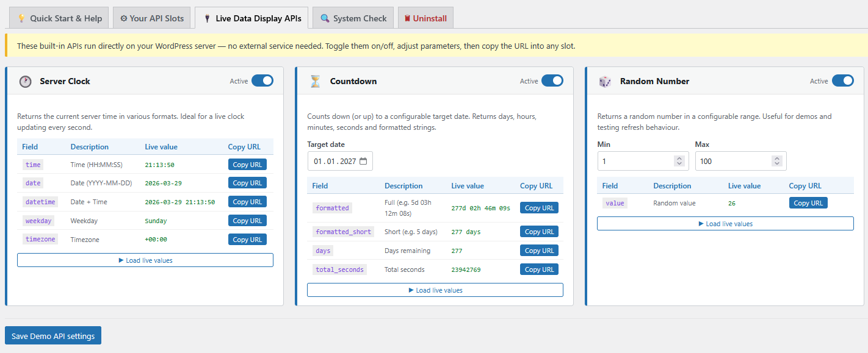
Task: Switch to Your API Slots tab
Action: pyautogui.click(x=152, y=18)
